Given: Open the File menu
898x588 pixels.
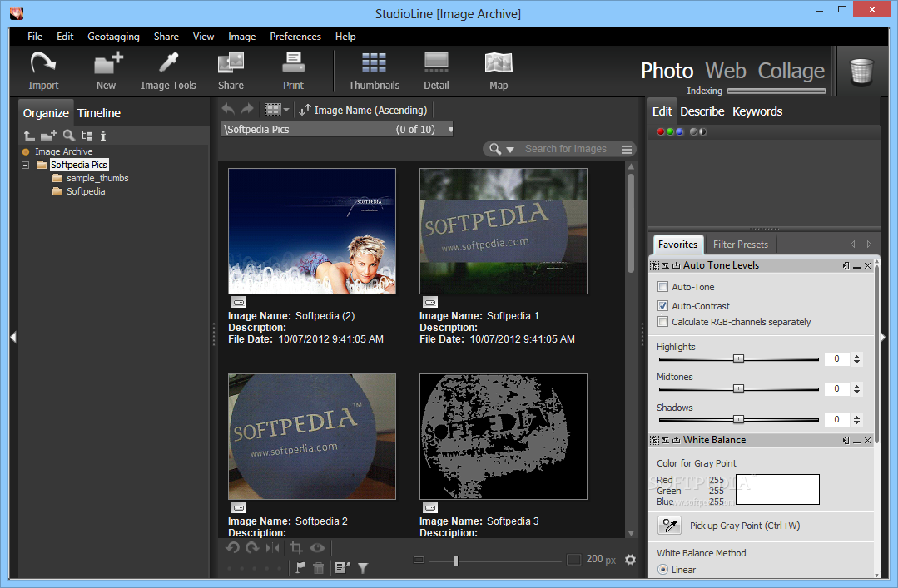Looking at the screenshot, I should (35, 36).
